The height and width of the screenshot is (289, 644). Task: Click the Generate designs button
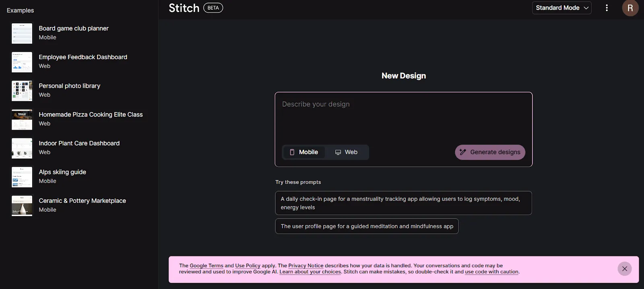490,152
